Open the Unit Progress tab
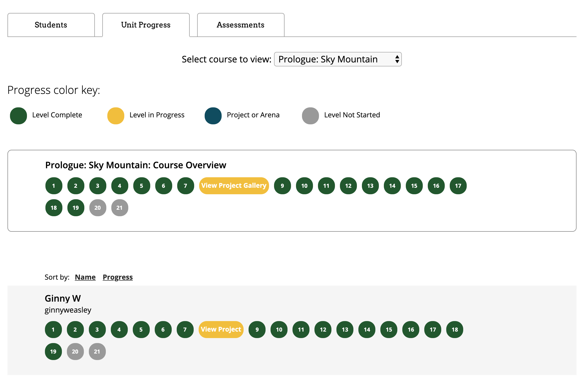This screenshot has width=588, height=383. pos(146,25)
